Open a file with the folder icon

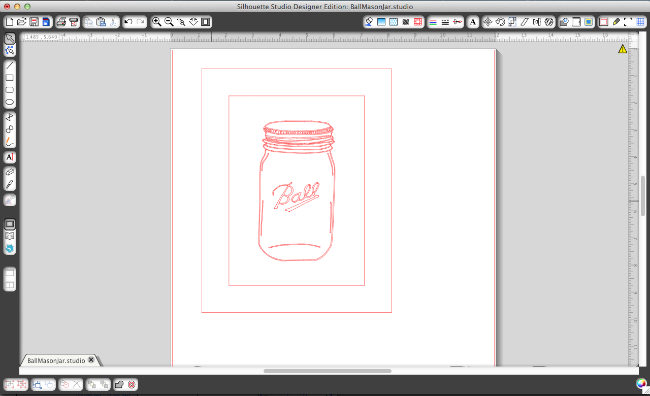coord(22,22)
